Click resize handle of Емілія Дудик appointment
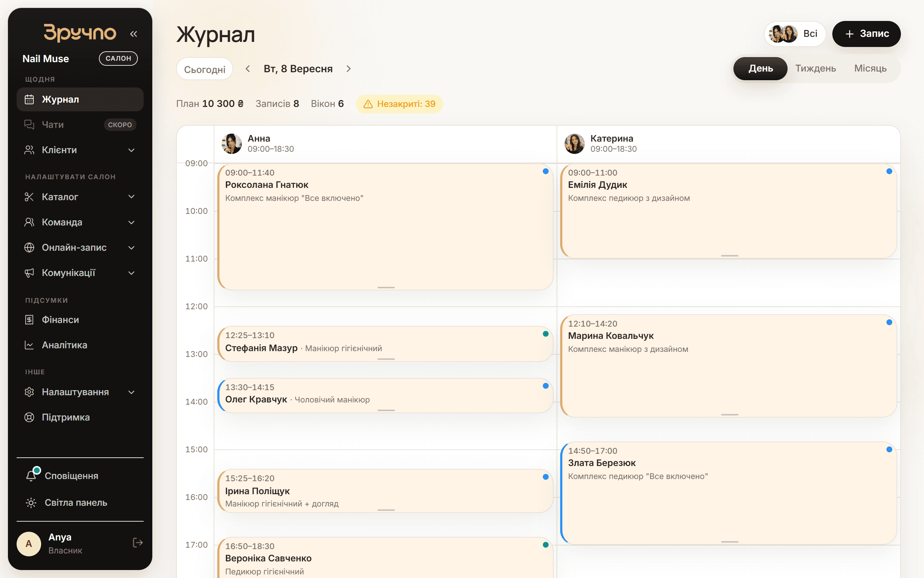The height and width of the screenshot is (578, 924). (730, 255)
